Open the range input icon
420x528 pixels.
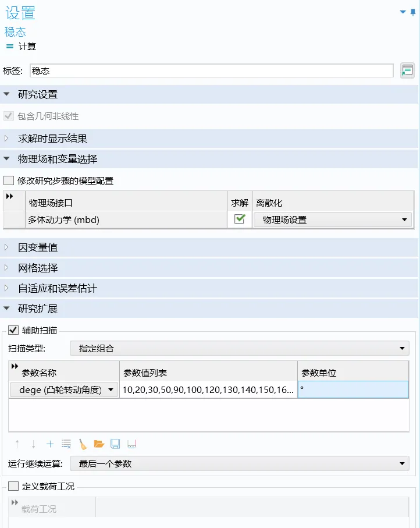[131, 444]
